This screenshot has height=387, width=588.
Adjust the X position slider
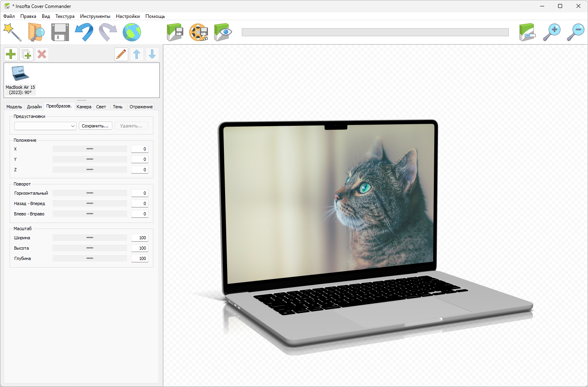click(90, 149)
